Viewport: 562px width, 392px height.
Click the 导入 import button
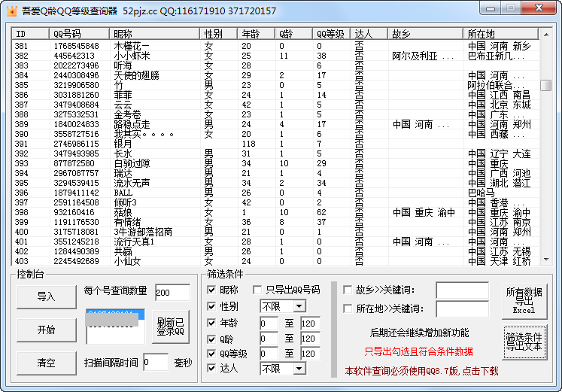coord(47,296)
